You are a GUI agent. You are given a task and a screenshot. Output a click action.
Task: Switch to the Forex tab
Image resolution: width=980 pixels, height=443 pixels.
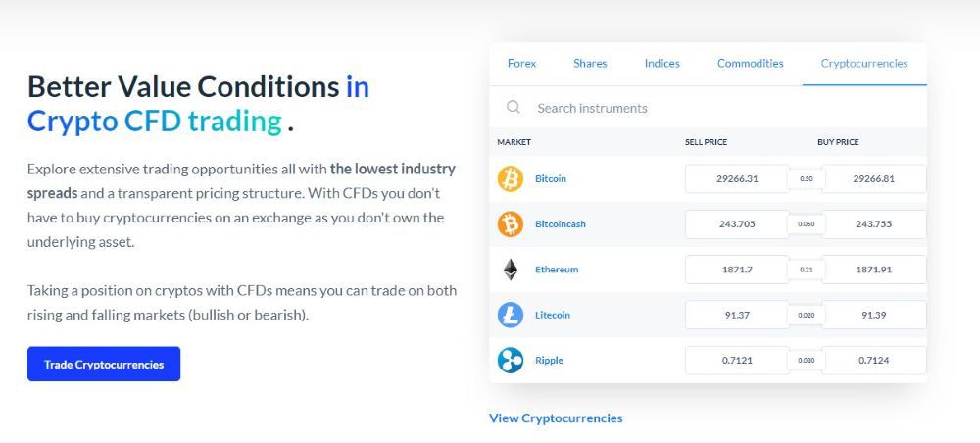(522, 64)
